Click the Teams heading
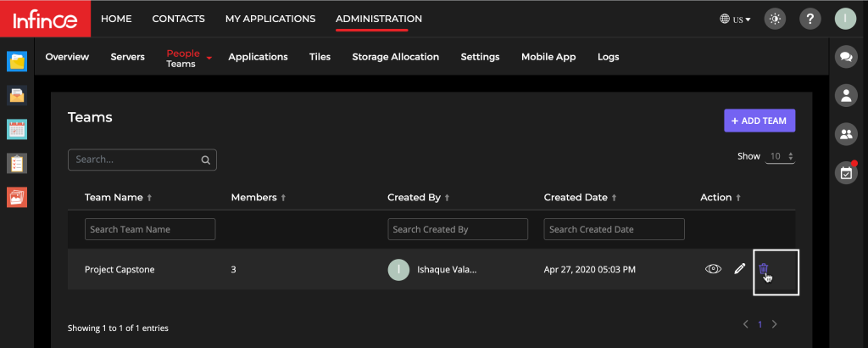The height and width of the screenshot is (348, 868). [90, 117]
